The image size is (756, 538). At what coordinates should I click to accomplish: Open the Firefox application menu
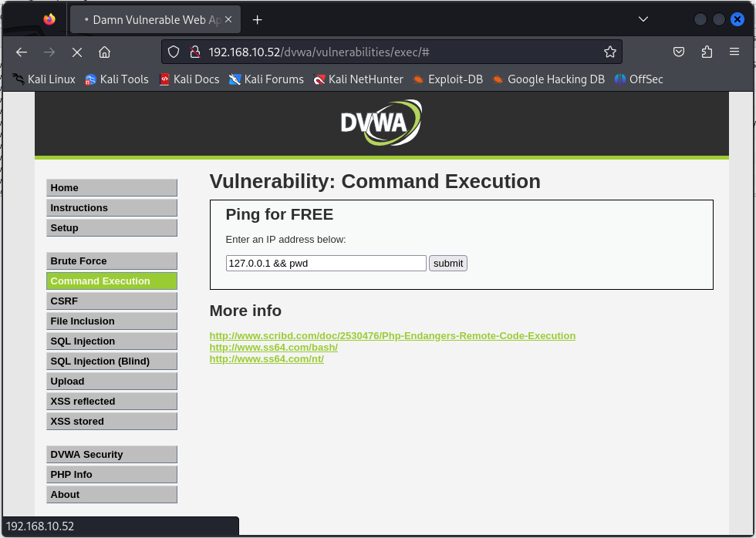click(734, 52)
